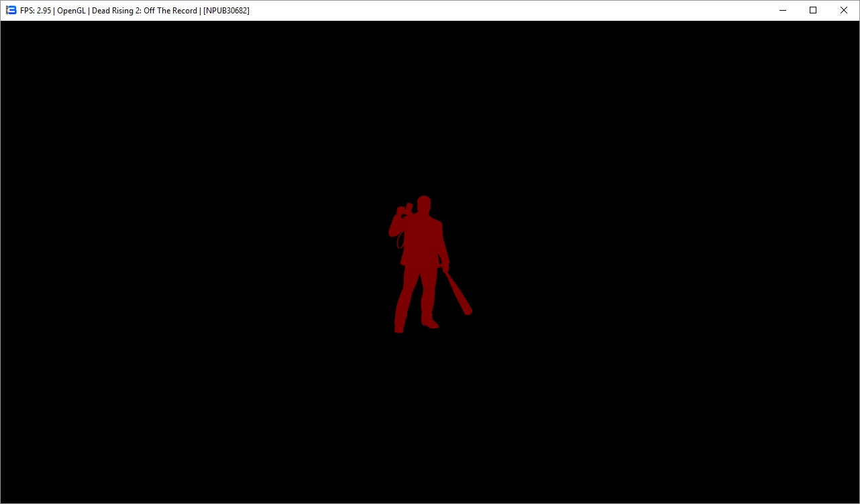This screenshot has width=860, height=504.
Task: Minimize the RPCS3 game window
Action: pos(782,10)
